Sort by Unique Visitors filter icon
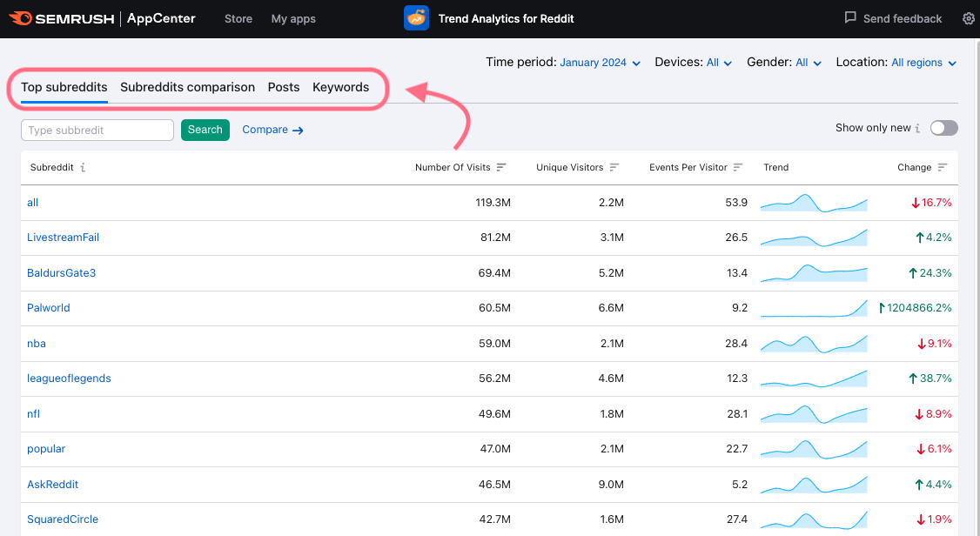Screen dimensions: 980x536 point(614,167)
